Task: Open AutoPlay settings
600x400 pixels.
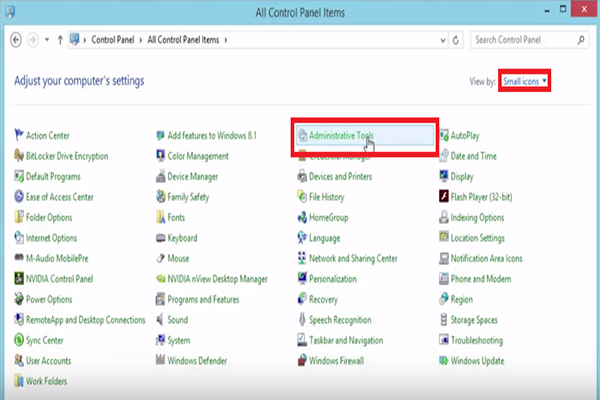Action: click(465, 136)
